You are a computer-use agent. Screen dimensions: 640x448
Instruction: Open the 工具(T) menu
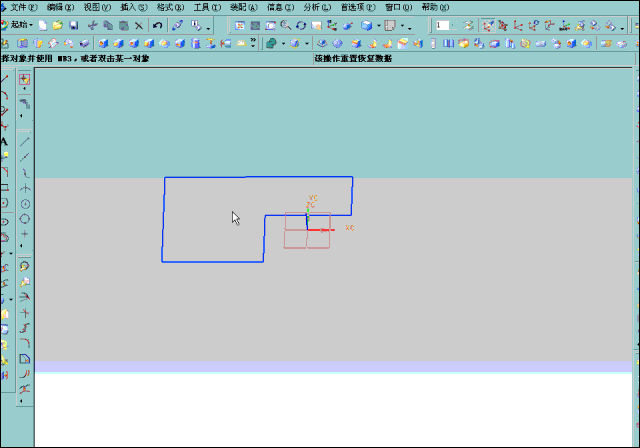pos(207,7)
